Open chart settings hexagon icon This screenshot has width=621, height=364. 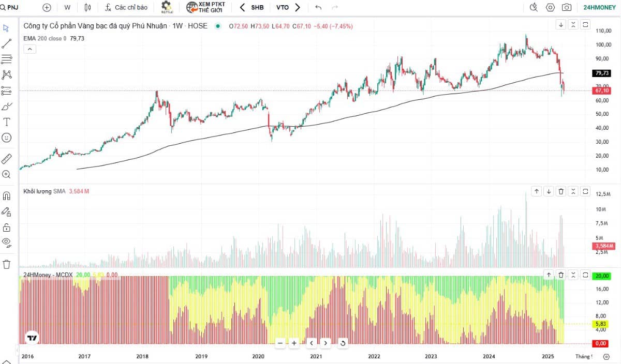point(550,8)
